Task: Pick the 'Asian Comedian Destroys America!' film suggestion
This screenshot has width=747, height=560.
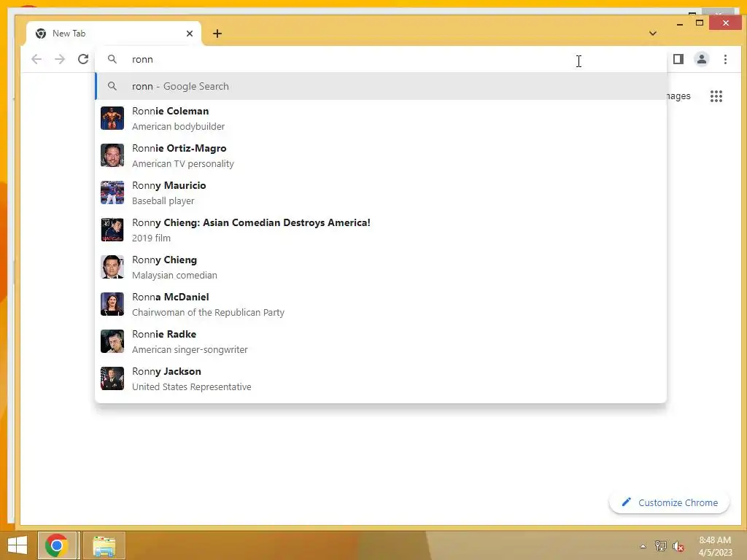Action: pyautogui.click(x=381, y=230)
